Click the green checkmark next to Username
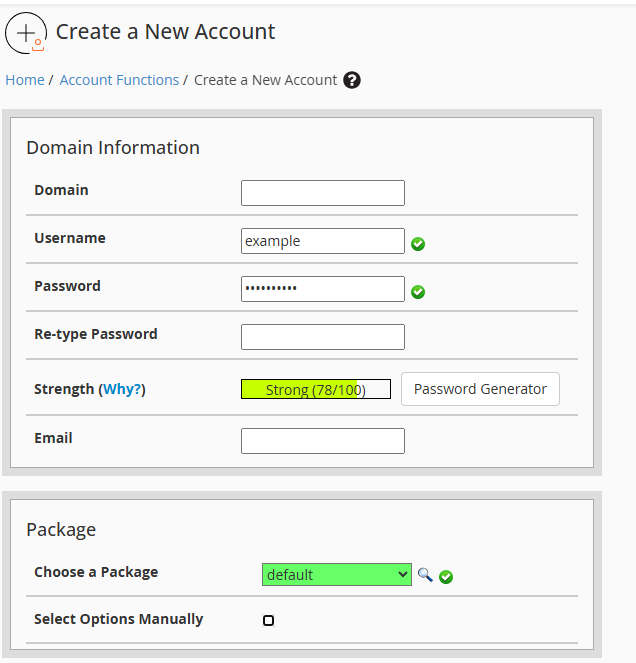The height and width of the screenshot is (663, 636). (418, 244)
